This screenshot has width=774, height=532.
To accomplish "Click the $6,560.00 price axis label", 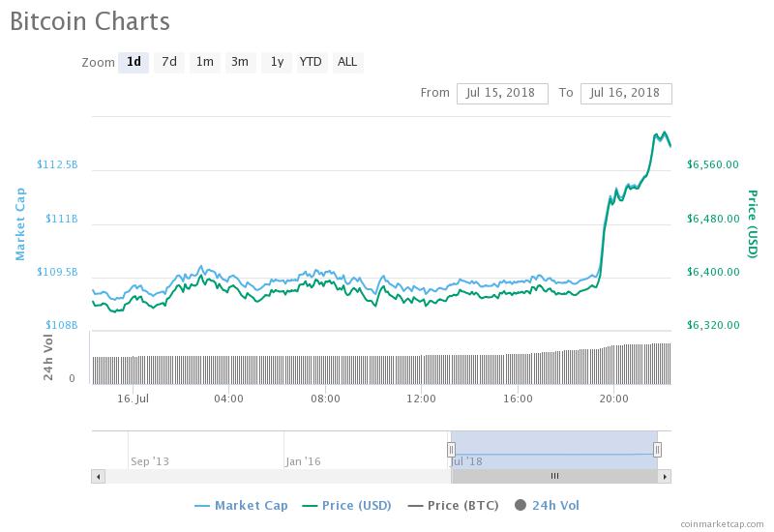I will [x=713, y=164].
